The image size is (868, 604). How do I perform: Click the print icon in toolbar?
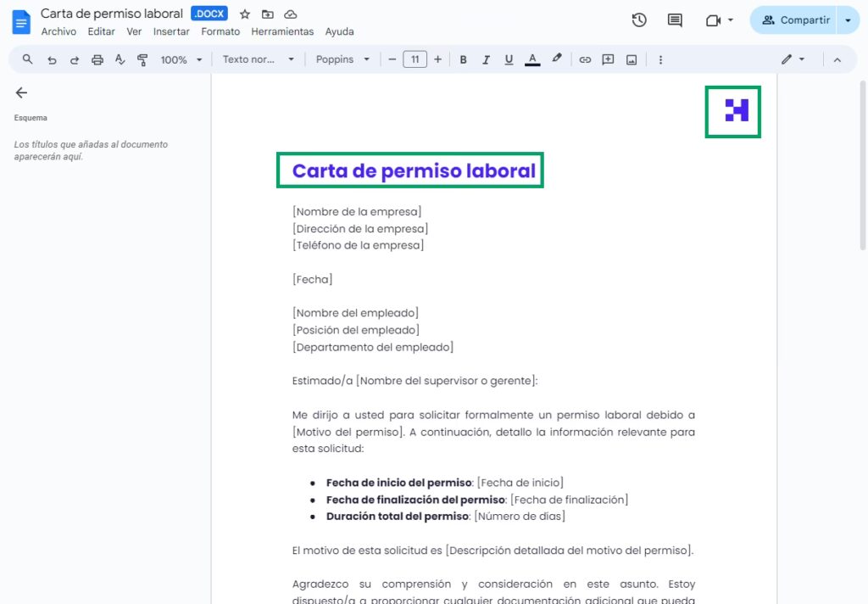pyautogui.click(x=97, y=60)
